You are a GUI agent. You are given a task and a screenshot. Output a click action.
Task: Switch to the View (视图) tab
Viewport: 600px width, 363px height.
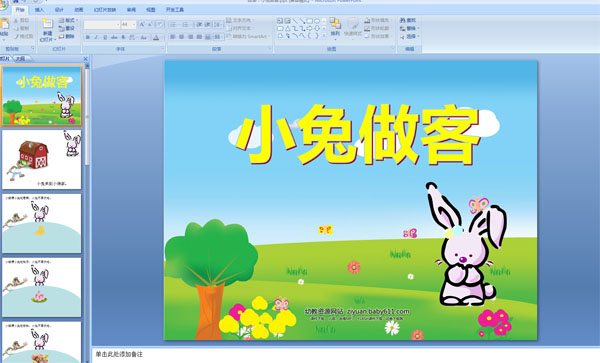[x=151, y=10]
